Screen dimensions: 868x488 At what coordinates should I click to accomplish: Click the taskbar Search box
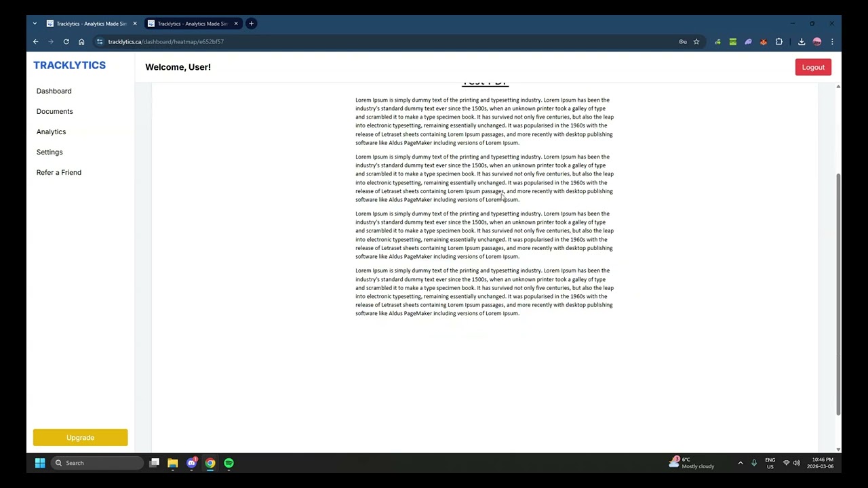point(97,463)
